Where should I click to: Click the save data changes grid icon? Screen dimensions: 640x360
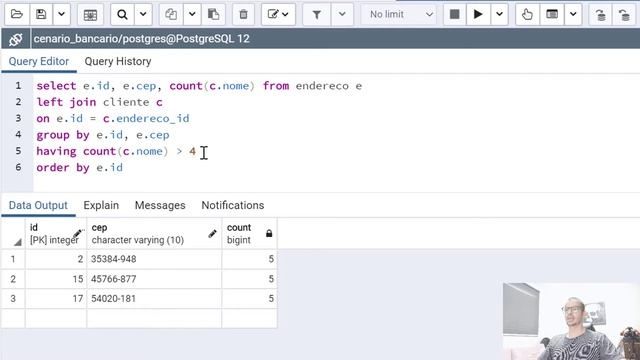90,15
